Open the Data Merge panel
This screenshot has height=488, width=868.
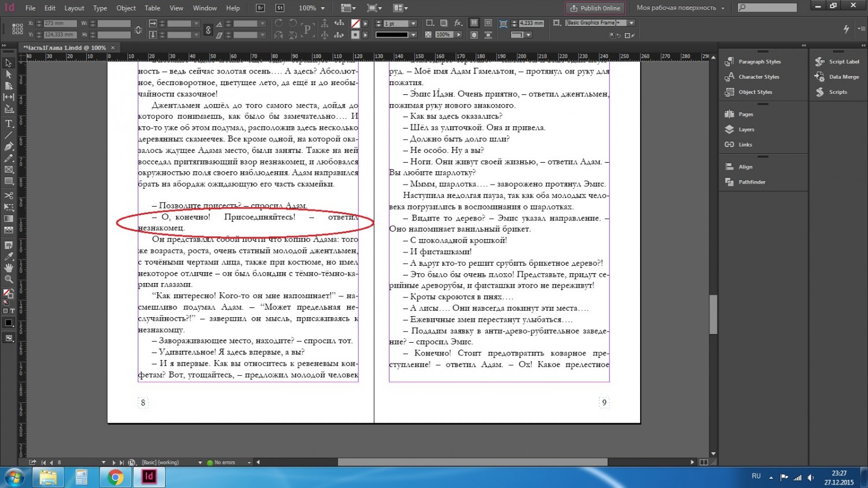point(837,76)
